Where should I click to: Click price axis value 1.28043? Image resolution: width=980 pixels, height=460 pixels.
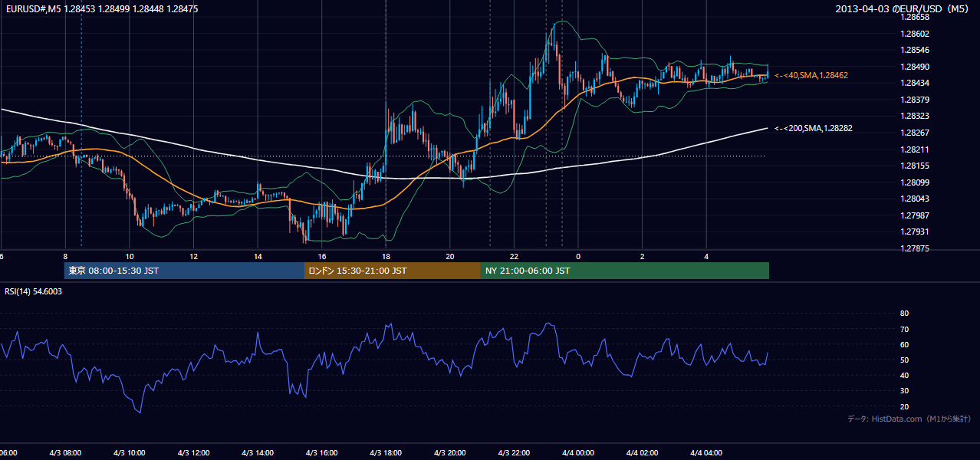click(x=915, y=199)
